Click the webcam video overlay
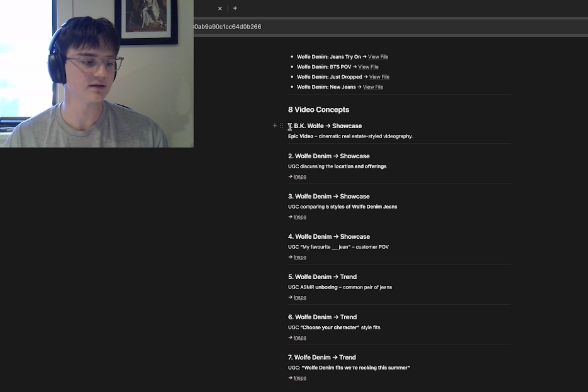 tap(96, 74)
